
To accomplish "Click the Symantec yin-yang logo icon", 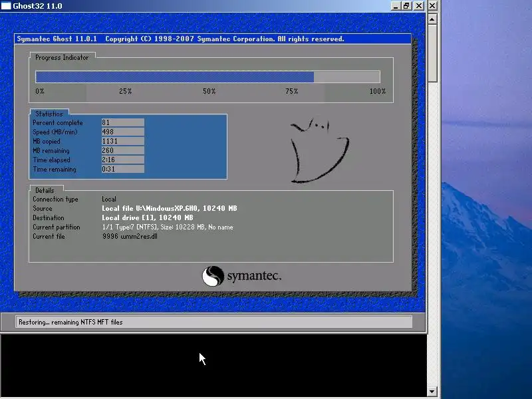I will [213, 276].
